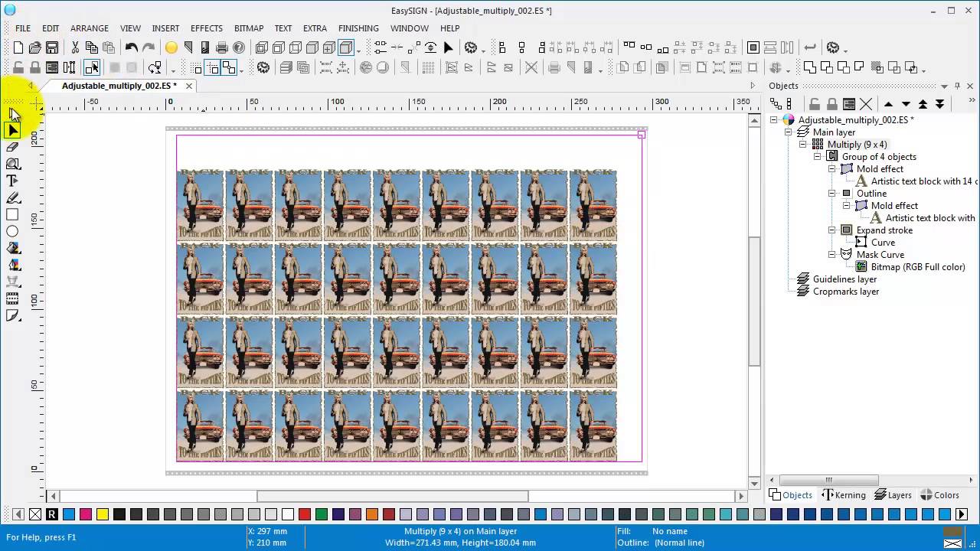Open the EFFECTS menu
980x551 pixels.
point(207,28)
